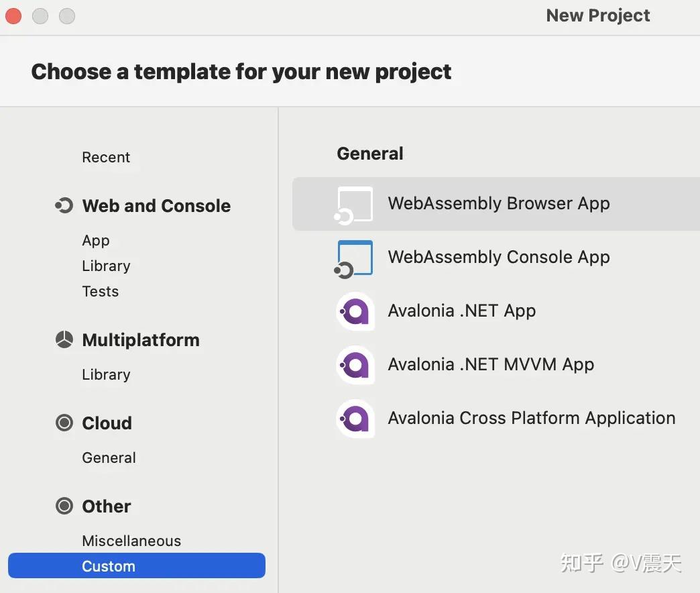Choose Miscellaneous under Other

click(131, 541)
